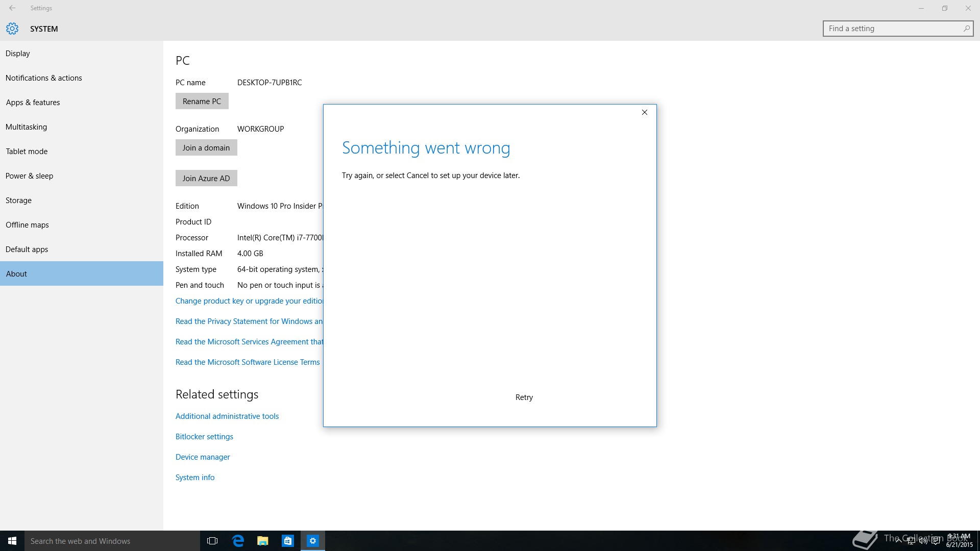This screenshot has width=980, height=551.
Task: Open Additional administrative tools
Action: pos(227,416)
